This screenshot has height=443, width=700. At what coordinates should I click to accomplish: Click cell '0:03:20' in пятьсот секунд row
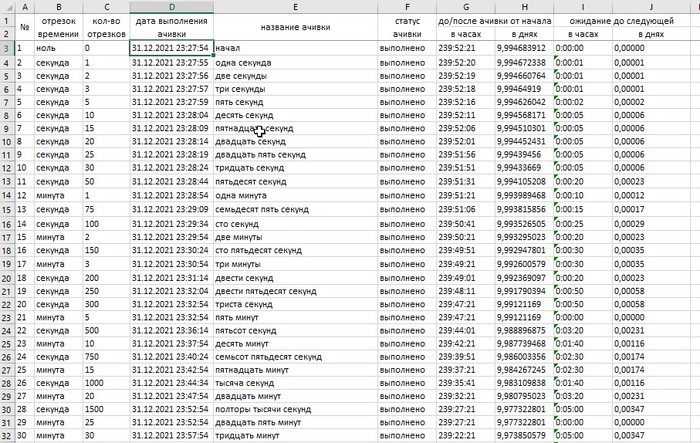pyautogui.click(x=583, y=331)
